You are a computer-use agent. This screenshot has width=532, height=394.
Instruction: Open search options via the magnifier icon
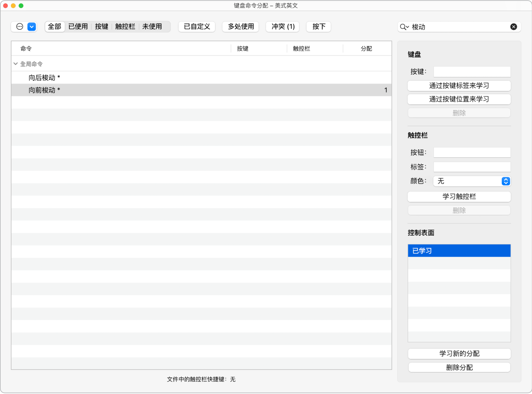pyautogui.click(x=404, y=27)
